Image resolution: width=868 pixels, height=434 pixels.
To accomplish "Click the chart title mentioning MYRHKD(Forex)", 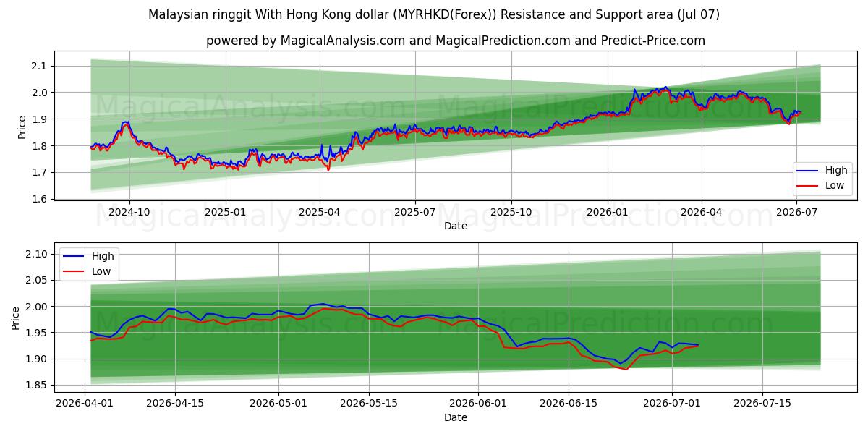I will (x=434, y=14).
